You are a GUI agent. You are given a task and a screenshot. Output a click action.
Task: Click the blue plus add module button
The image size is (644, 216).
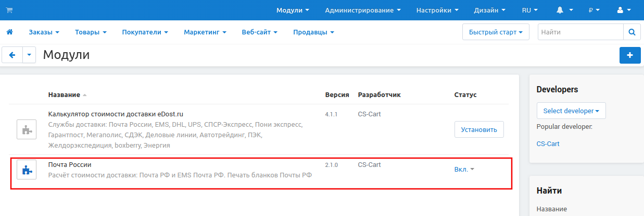[630, 55]
